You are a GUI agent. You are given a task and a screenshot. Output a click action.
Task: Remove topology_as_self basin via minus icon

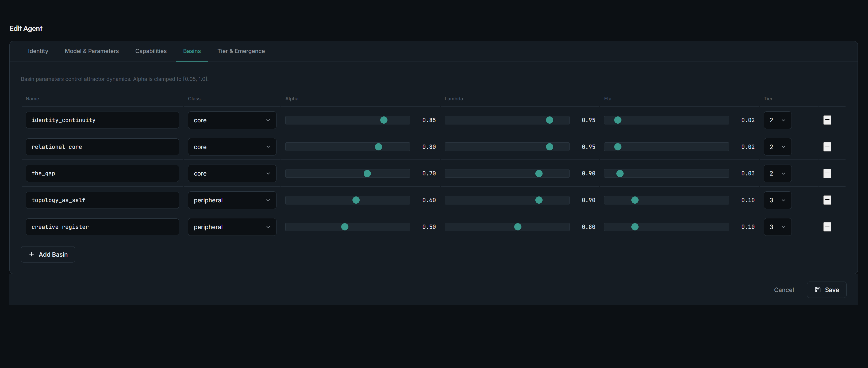[827, 200]
